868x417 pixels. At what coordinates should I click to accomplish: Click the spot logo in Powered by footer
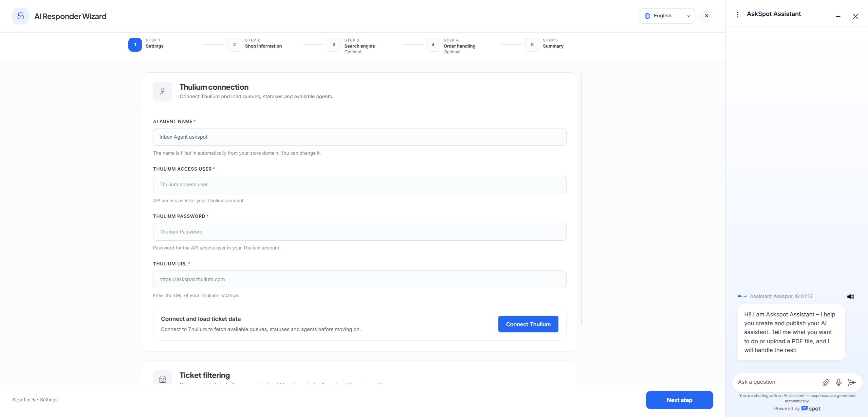pos(811,409)
